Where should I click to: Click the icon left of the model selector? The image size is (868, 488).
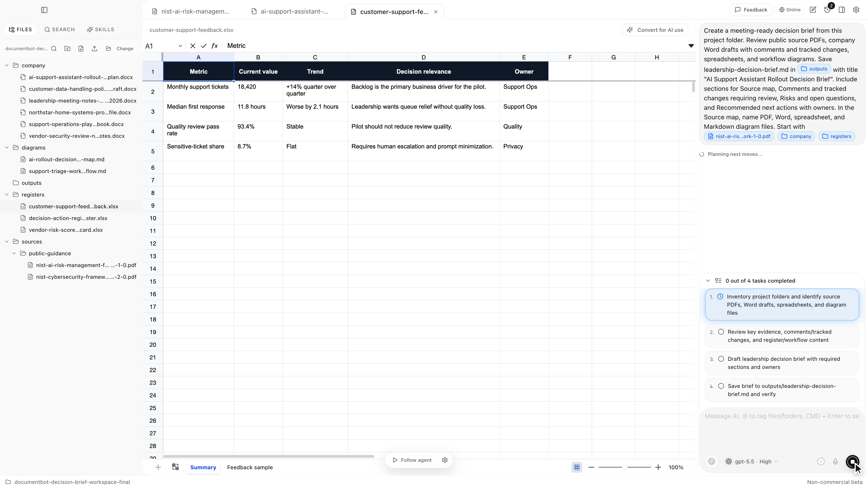coord(712,462)
